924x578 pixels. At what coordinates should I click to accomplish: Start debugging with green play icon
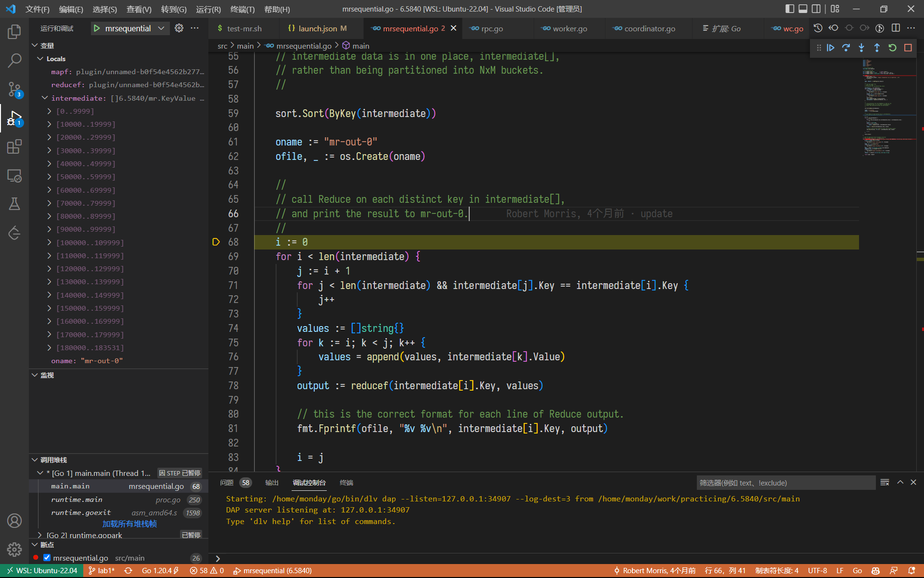click(x=97, y=28)
